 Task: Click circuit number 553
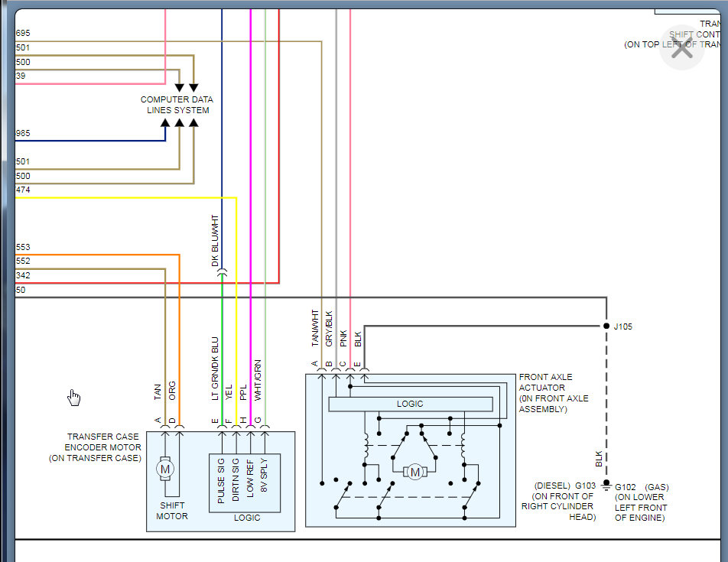click(x=23, y=247)
